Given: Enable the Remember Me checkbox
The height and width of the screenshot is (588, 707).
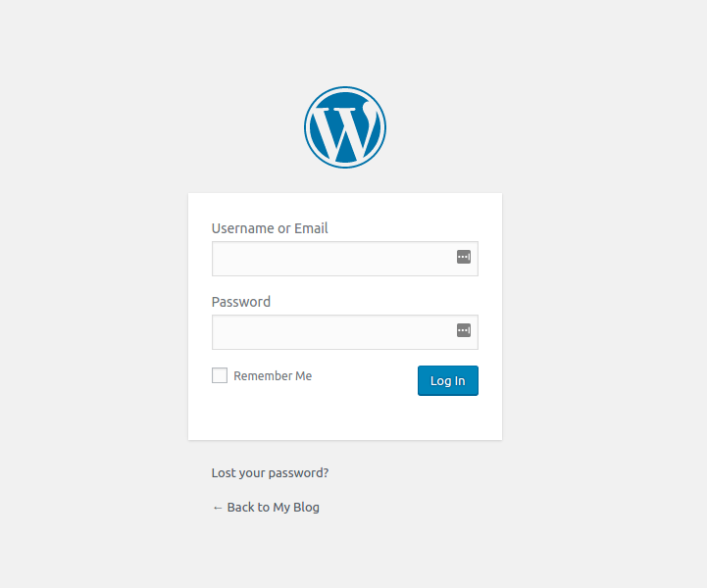Looking at the screenshot, I should (220, 375).
